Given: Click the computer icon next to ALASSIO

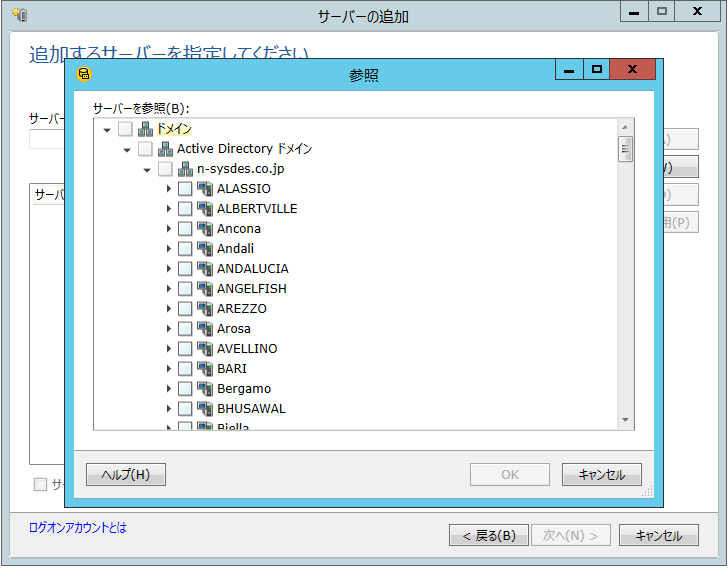Looking at the screenshot, I should (x=205, y=189).
